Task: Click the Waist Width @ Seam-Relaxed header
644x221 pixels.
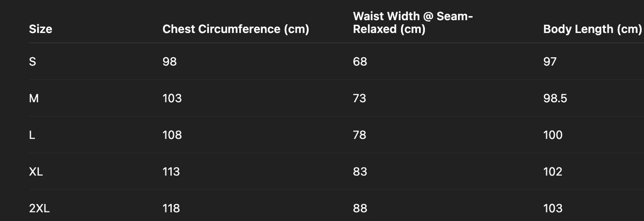Action: [x=413, y=23]
